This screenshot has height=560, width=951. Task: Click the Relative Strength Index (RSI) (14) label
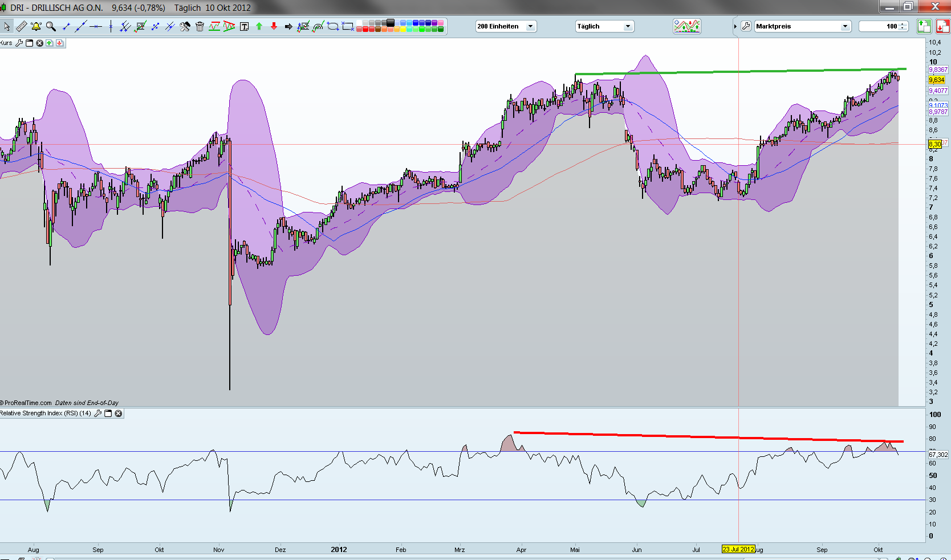[46, 414]
